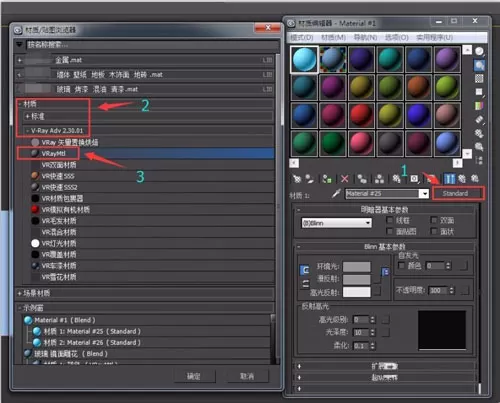Click the ambient-diffuse map lock icon
The image size is (500, 403).
click(x=385, y=272)
